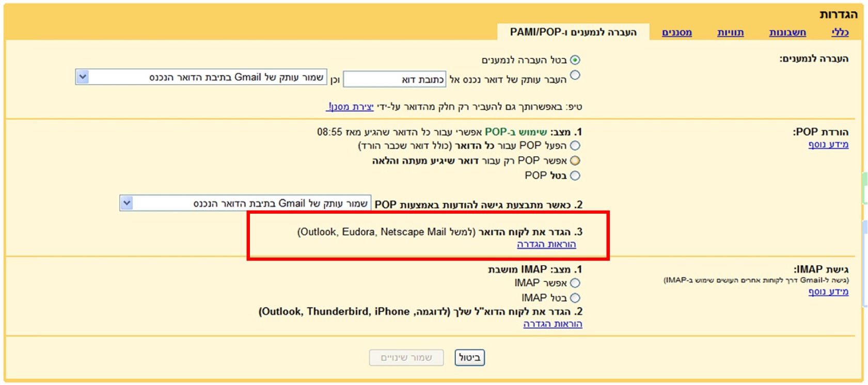The height and width of the screenshot is (385, 868).
Task: Click the כתובת דוא forwarding address field
Action: pyautogui.click(x=394, y=79)
